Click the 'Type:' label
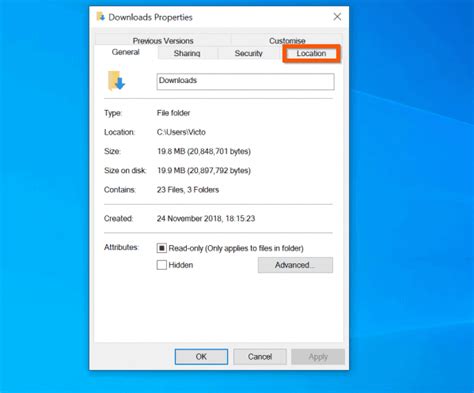This screenshot has width=474, height=393. tap(113, 113)
